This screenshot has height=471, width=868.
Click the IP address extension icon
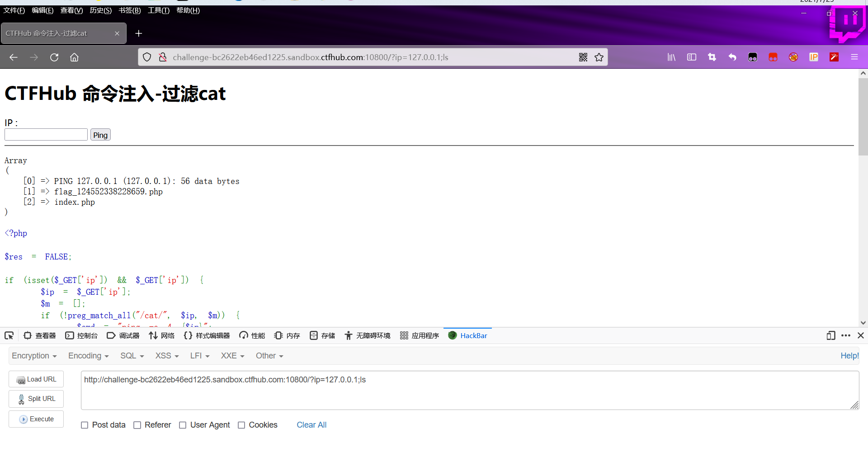pos(814,57)
